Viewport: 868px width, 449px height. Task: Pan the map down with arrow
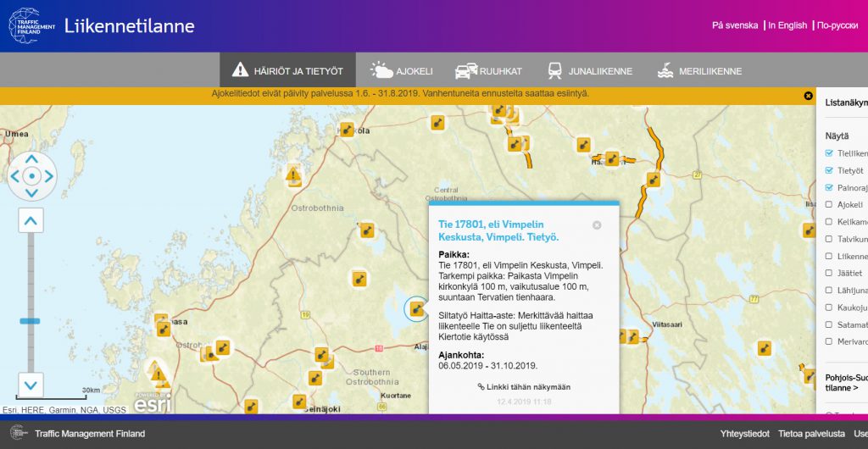pos(32,193)
